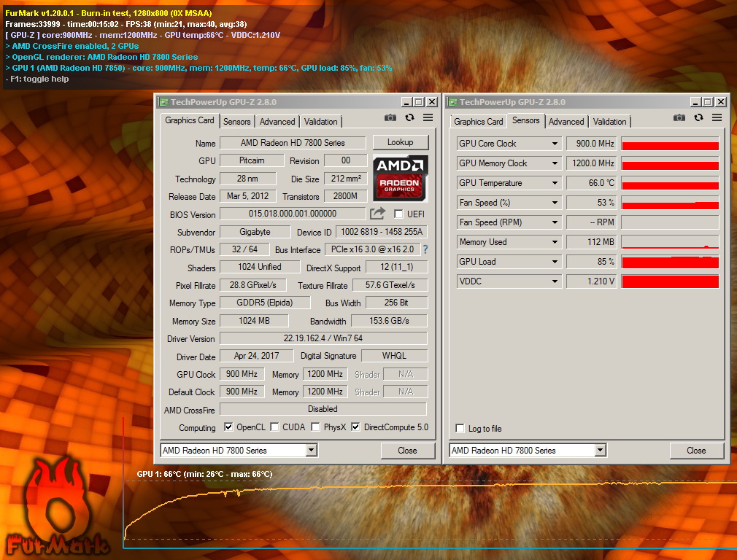This screenshot has height=560, width=737.
Task: Click the Name field AMD Radeon HD 7800 Series
Action: 293,143
